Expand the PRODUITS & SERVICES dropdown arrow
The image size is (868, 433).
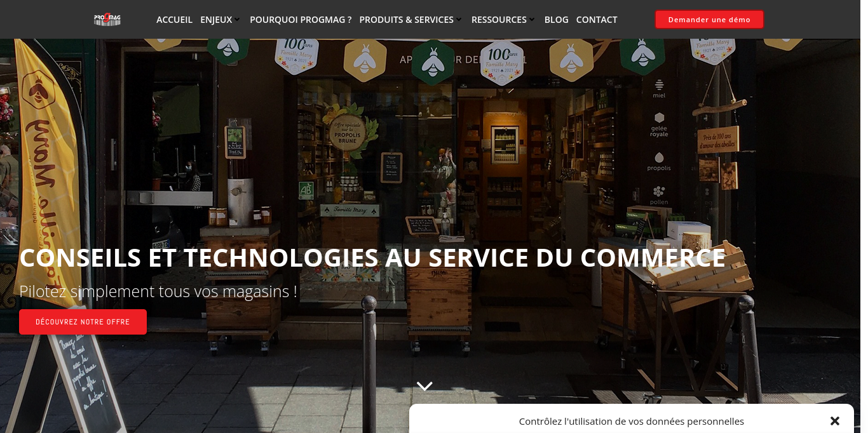(x=459, y=20)
